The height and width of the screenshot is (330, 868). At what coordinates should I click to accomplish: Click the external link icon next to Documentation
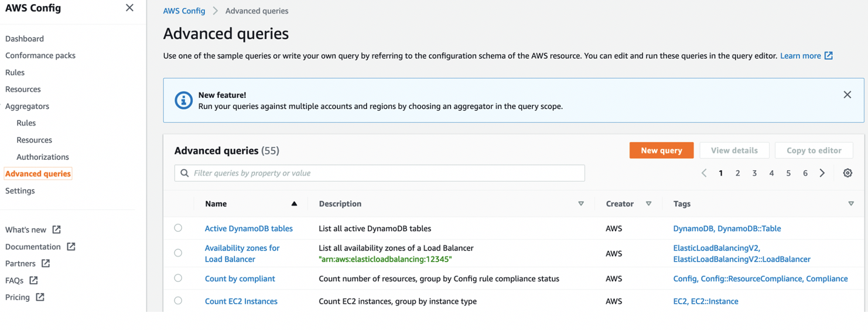71,246
